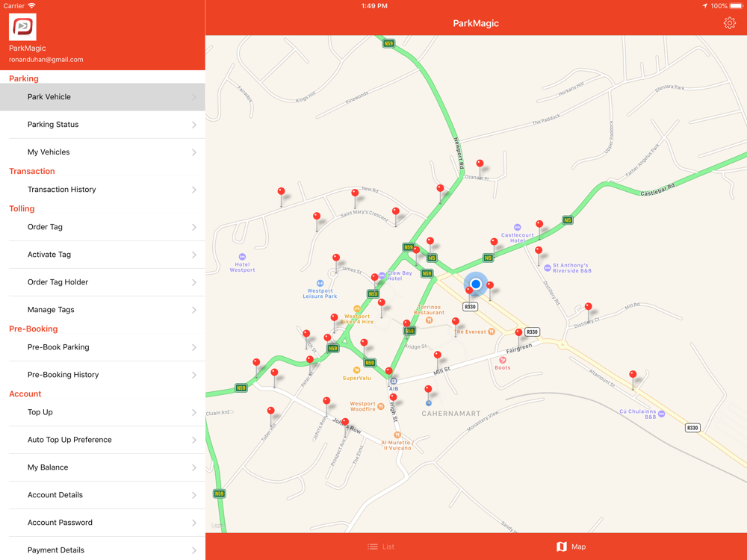Tap the SuperValu shop marker
The width and height of the screenshot is (747, 560).
356,370
